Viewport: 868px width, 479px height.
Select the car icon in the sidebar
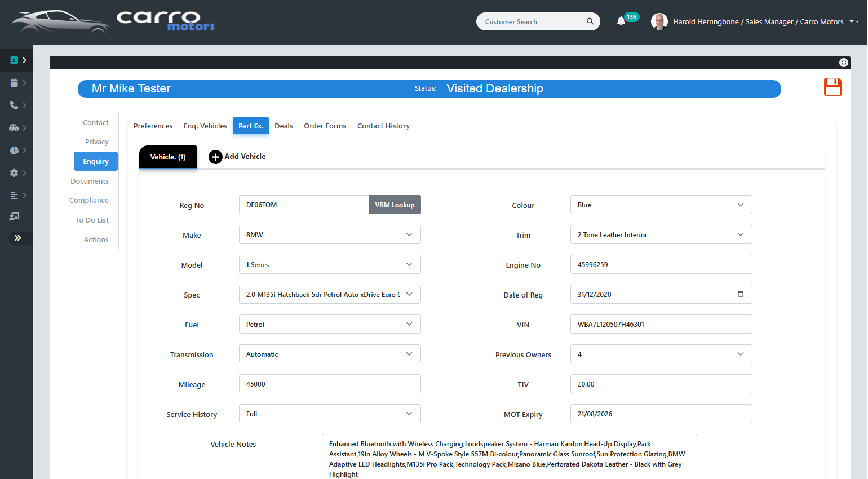click(x=14, y=128)
